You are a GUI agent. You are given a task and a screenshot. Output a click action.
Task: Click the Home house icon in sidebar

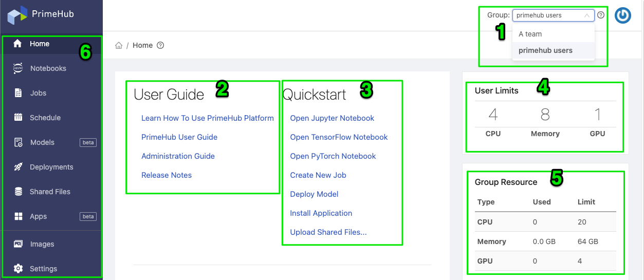pyautogui.click(x=17, y=44)
